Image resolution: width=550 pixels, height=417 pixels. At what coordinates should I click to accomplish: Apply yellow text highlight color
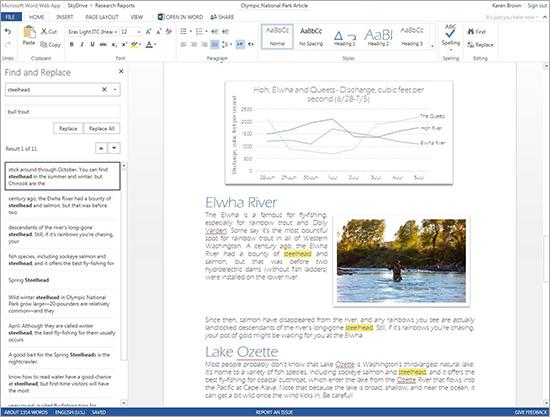[134, 45]
